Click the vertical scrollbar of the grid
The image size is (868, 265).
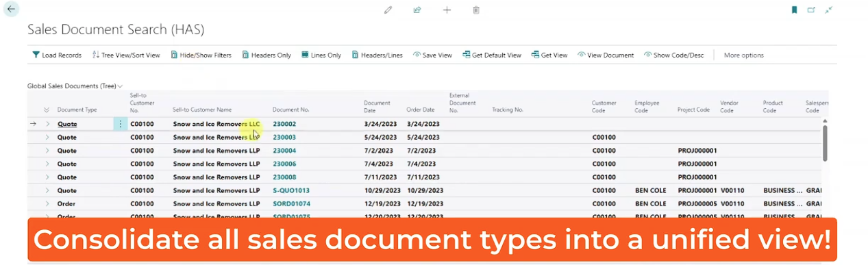pos(825,143)
